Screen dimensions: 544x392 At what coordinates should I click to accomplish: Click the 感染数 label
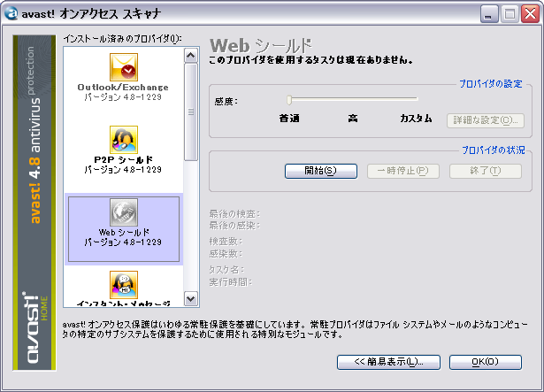click(226, 254)
